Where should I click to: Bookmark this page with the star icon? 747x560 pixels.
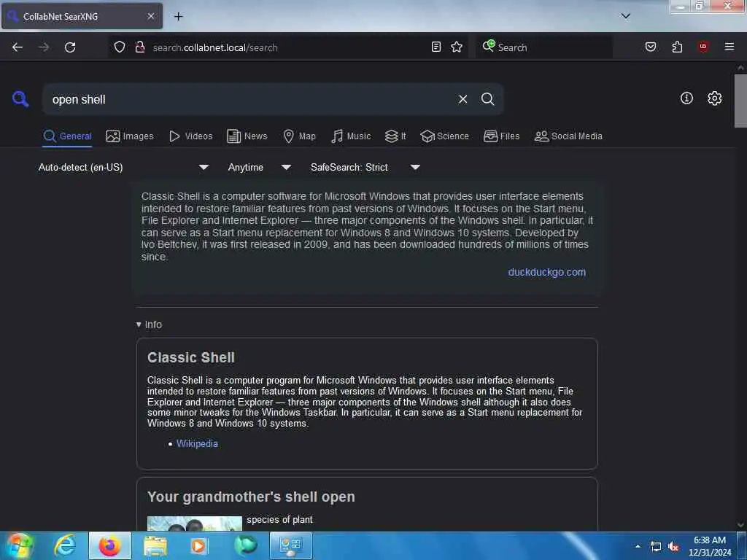(457, 47)
